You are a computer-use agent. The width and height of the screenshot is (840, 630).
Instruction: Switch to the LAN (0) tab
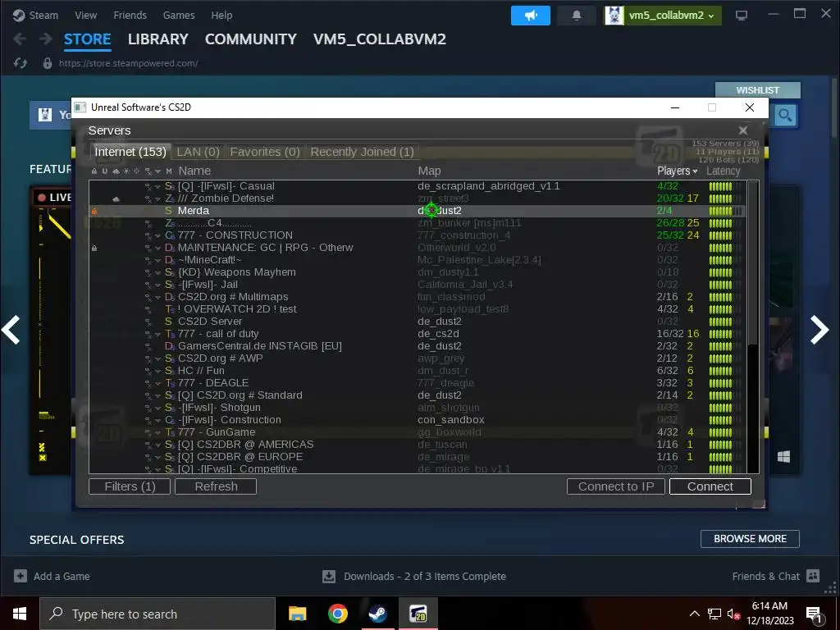point(199,152)
